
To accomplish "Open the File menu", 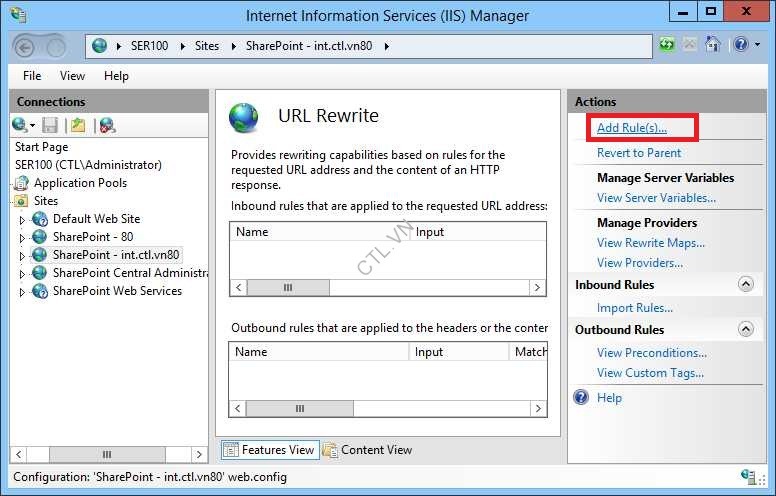I will click(32, 76).
